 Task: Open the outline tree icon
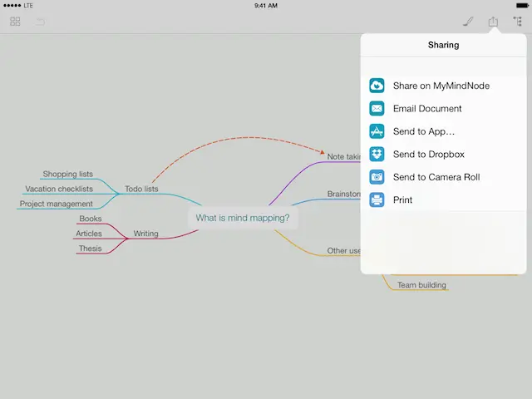518,22
